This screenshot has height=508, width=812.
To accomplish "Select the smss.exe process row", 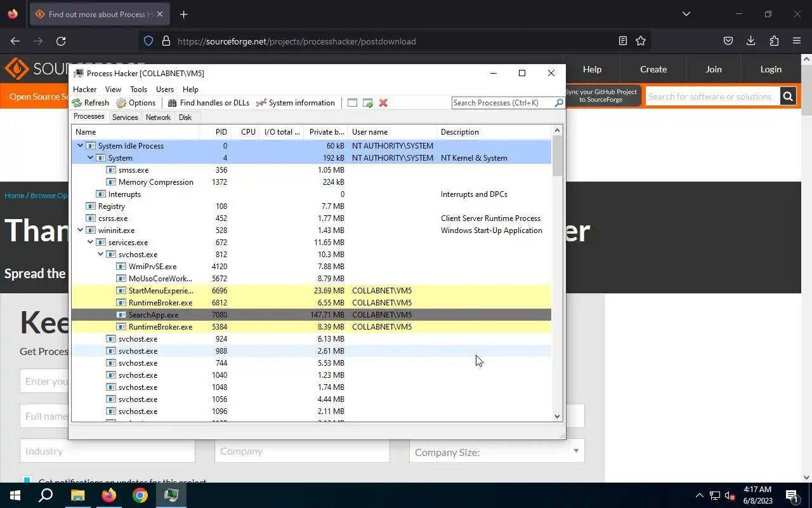I will pos(311,170).
